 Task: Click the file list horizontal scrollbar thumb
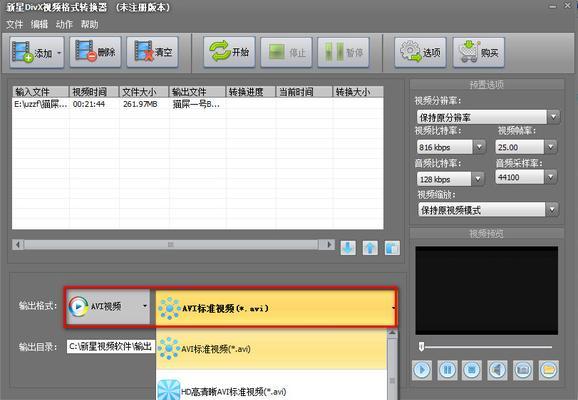(x=170, y=244)
